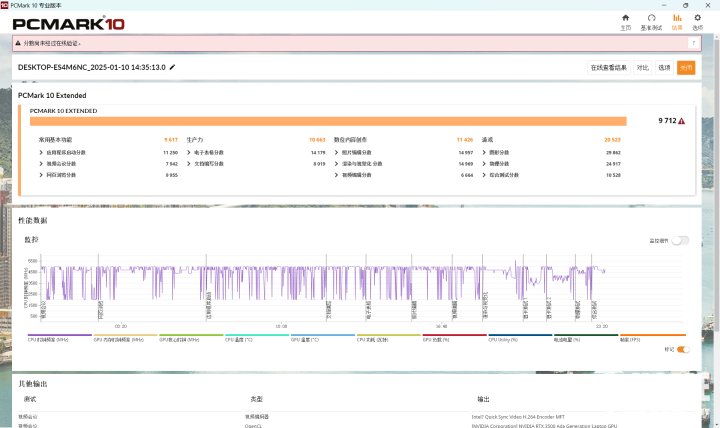Expand the 照片编辑分数 row

point(337,152)
